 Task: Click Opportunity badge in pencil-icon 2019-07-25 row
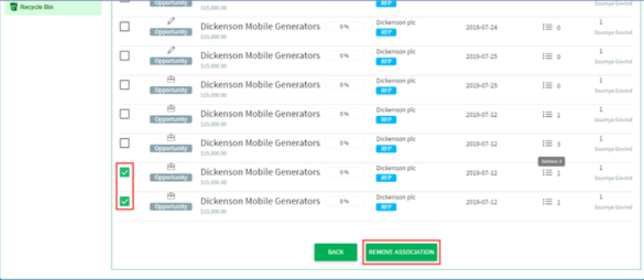[x=171, y=61]
